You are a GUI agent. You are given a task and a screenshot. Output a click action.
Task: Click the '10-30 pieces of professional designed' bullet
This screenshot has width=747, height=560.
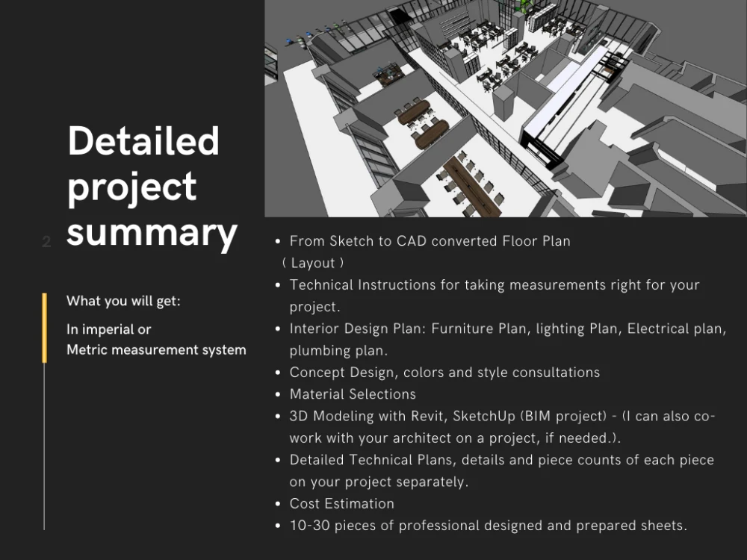[487, 525]
